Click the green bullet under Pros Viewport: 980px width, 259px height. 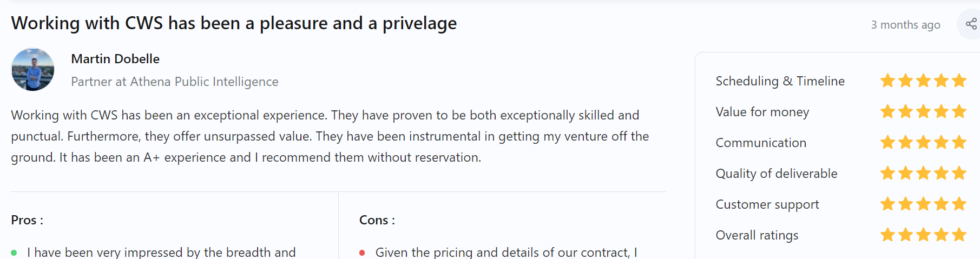pyautogui.click(x=14, y=253)
